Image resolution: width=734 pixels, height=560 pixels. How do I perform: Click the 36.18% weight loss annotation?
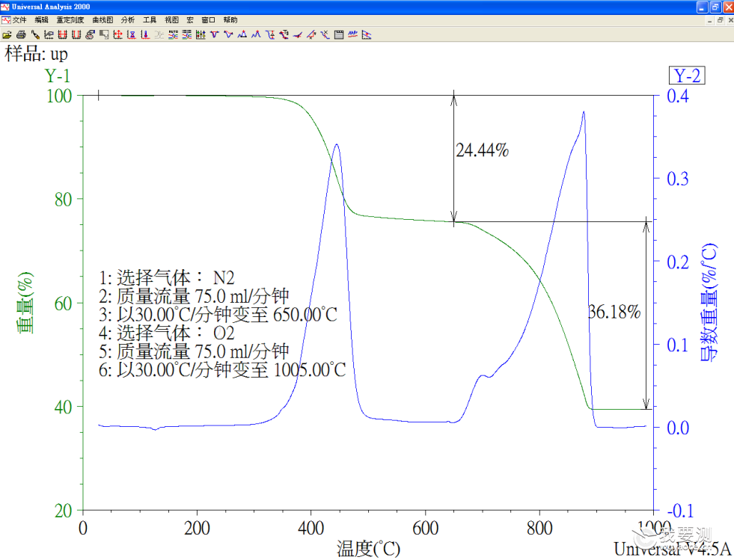pyautogui.click(x=614, y=312)
